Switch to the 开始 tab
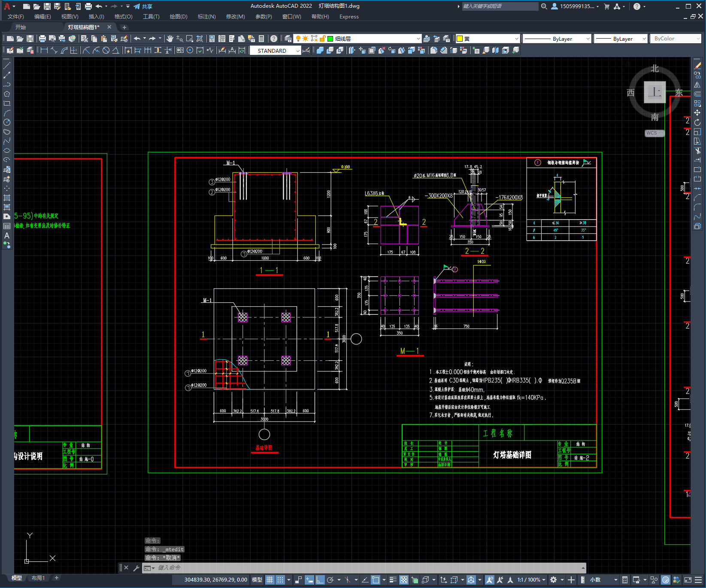Screen dimensions: 706x588 click(21, 27)
